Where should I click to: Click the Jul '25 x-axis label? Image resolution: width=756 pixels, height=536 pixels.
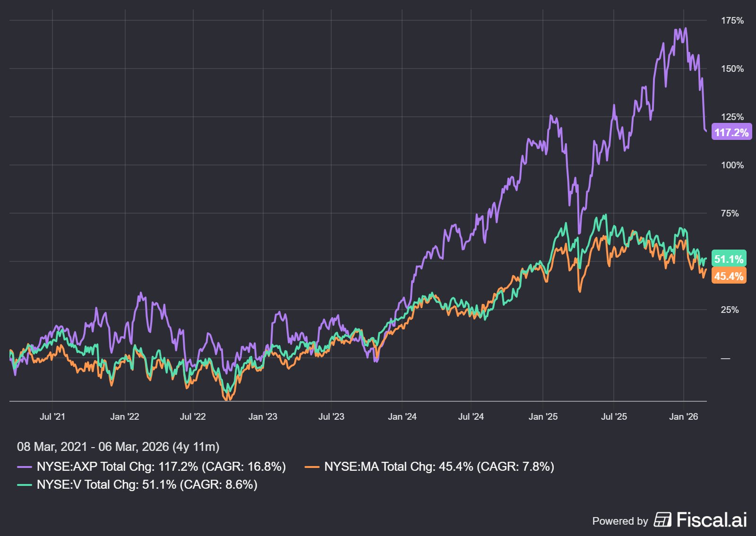(x=614, y=417)
